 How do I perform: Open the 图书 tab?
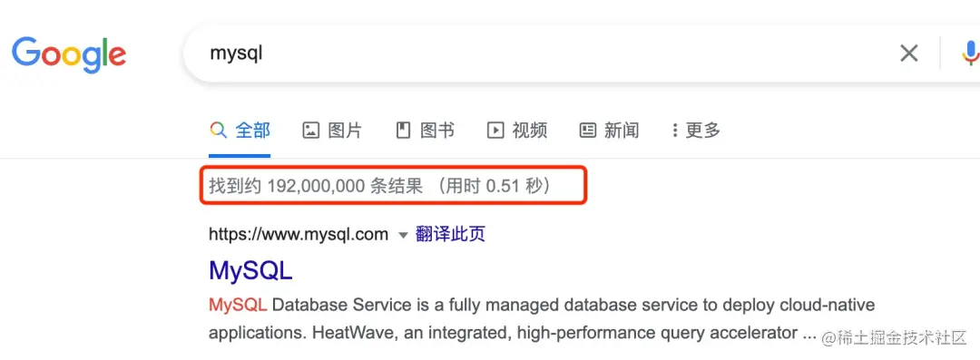425,131
